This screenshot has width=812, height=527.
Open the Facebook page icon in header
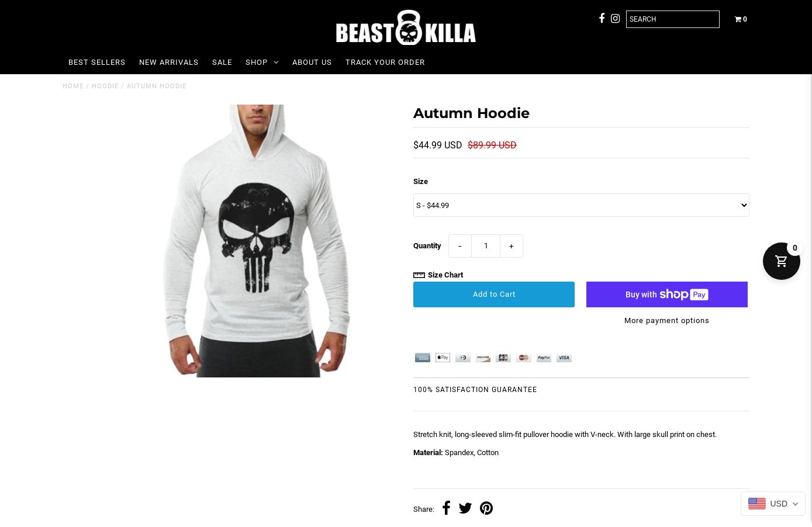coord(602,18)
